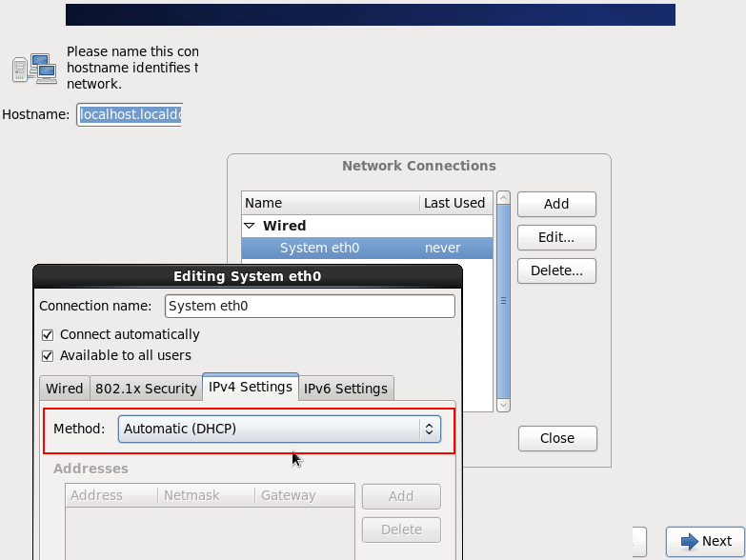Close the Network Connections window

click(x=557, y=438)
